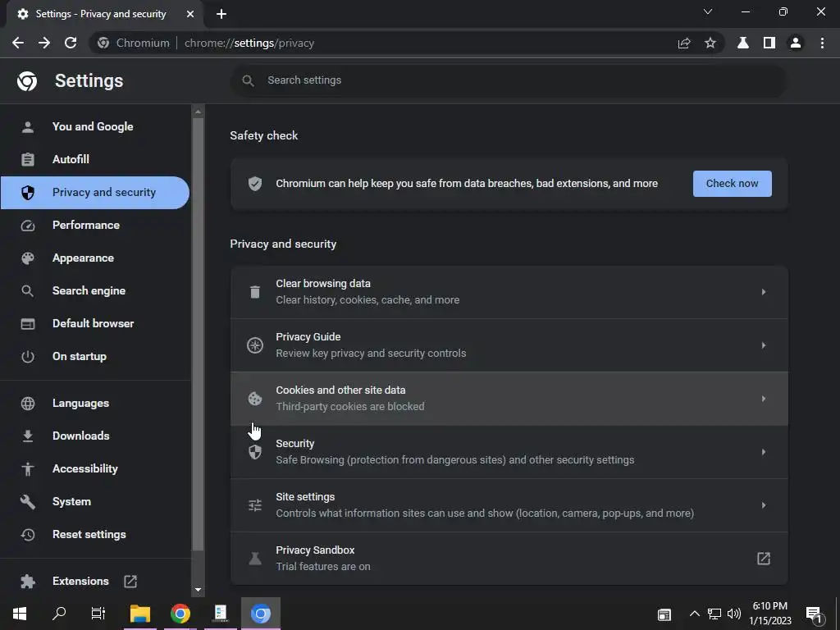Click the flask icon in Privacy Sandbox row

pos(255,559)
